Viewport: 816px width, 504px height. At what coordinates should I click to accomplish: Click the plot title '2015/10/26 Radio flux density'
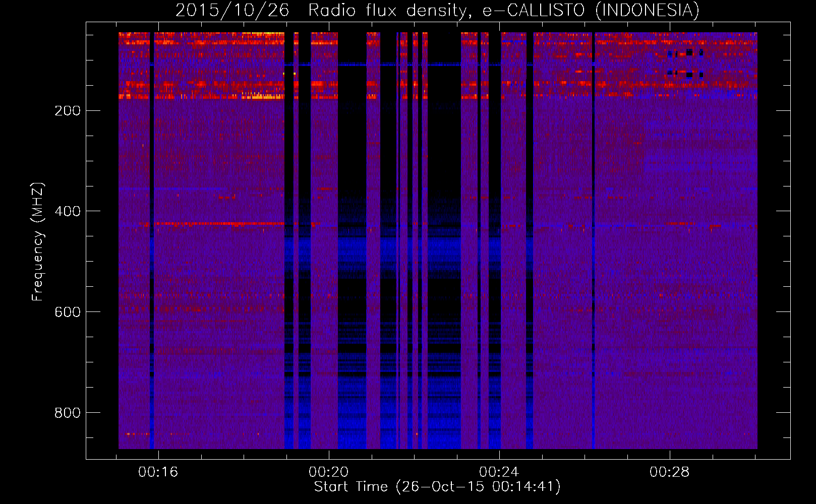(x=437, y=10)
